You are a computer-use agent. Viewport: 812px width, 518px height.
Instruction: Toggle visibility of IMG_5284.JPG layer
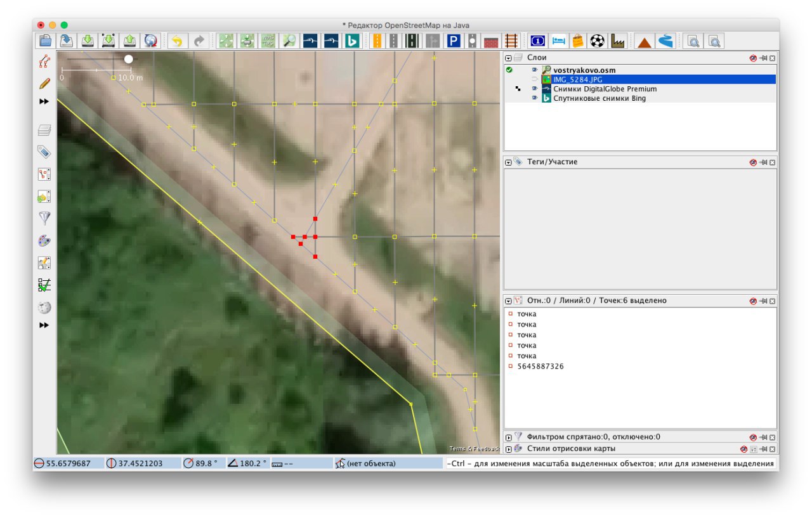(534, 79)
